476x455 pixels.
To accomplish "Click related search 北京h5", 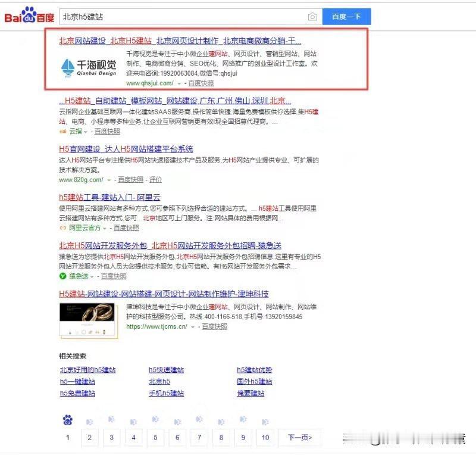I will [x=159, y=381].
